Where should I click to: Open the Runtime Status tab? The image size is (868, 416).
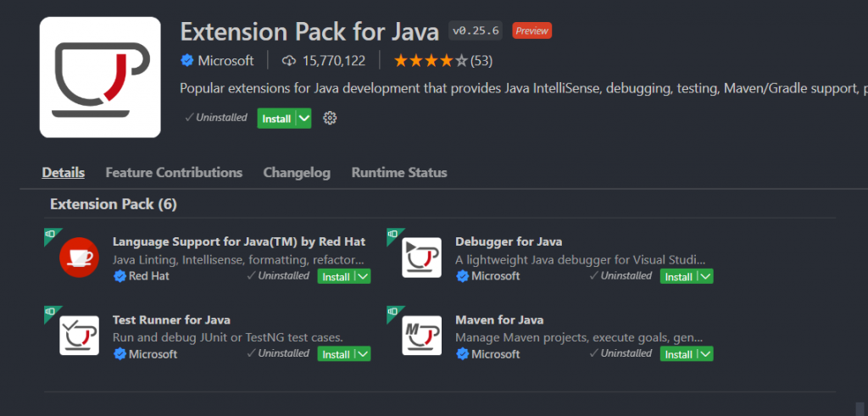click(399, 173)
